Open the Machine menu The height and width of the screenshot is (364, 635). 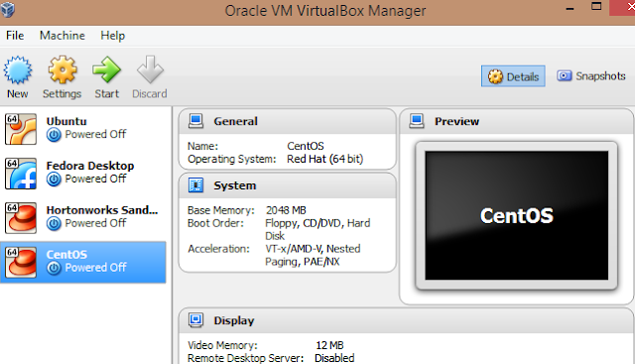click(63, 36)
